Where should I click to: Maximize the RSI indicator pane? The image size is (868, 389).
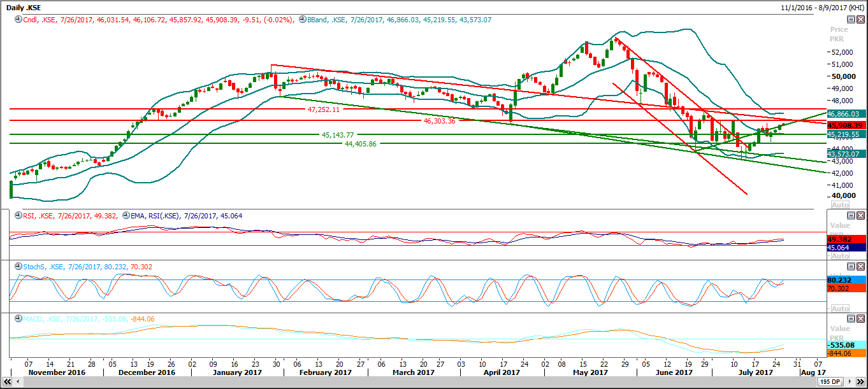coord(851,216)
